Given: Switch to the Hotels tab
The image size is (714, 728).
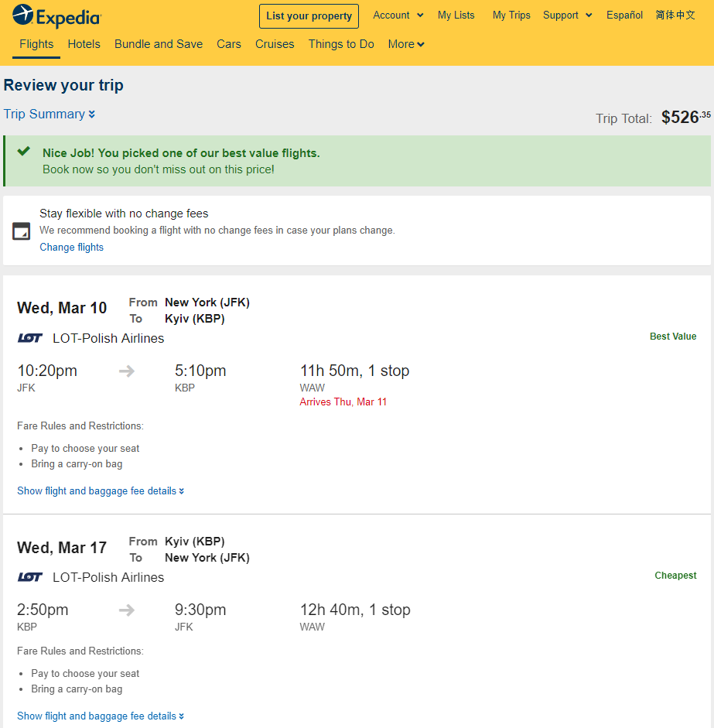Looking at the screenshot, I should (x=84, y=44).
